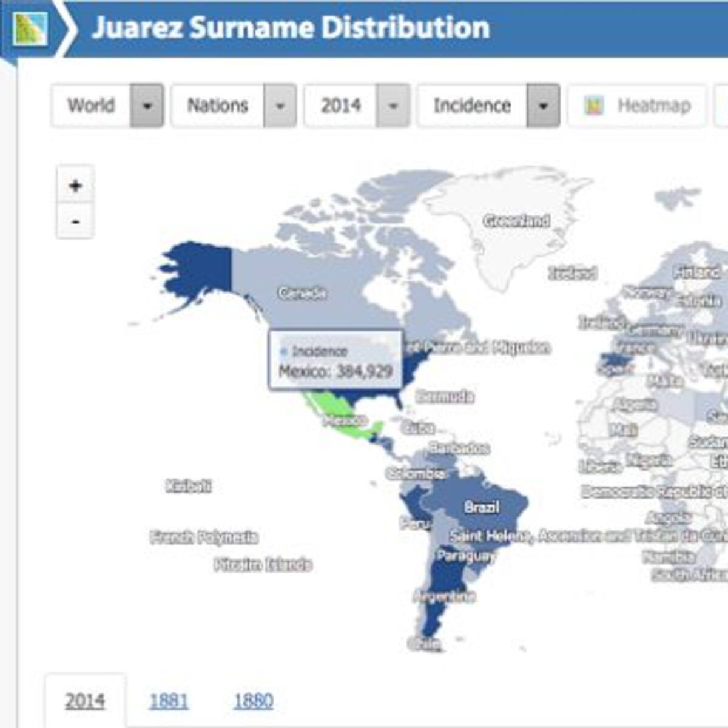Screen dimensions: 728x728
Task: Open the 2014 year dropdown
Action: coord(393,106)
